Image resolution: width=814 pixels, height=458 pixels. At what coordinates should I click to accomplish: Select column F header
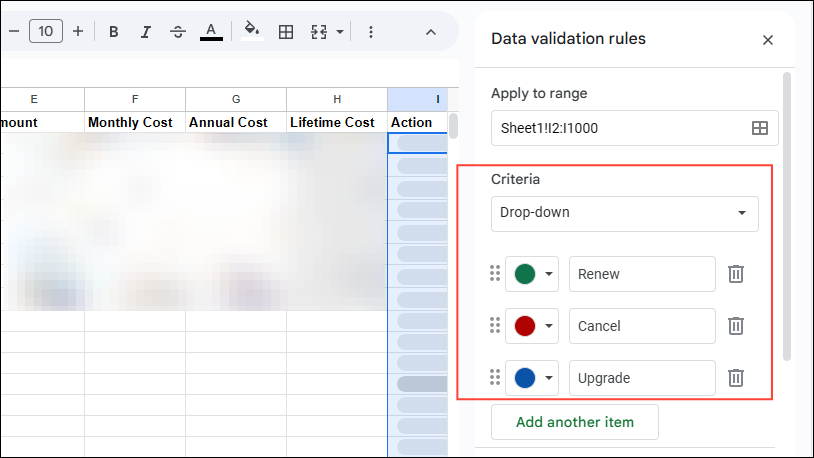coord(135,99)
